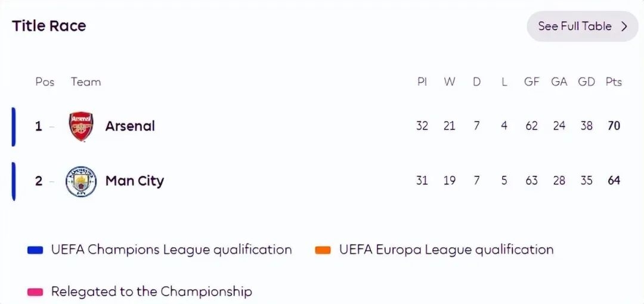Viewport: 644px width, 304px height.
Task: Click the Man City club crest
Action: [81, 181]
